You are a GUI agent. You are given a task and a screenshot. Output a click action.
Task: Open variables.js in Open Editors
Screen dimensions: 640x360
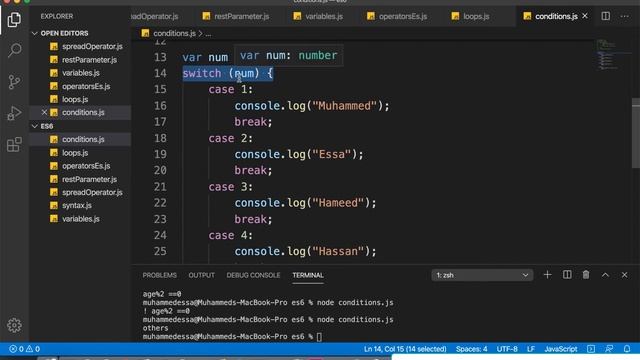click(80, 73)
